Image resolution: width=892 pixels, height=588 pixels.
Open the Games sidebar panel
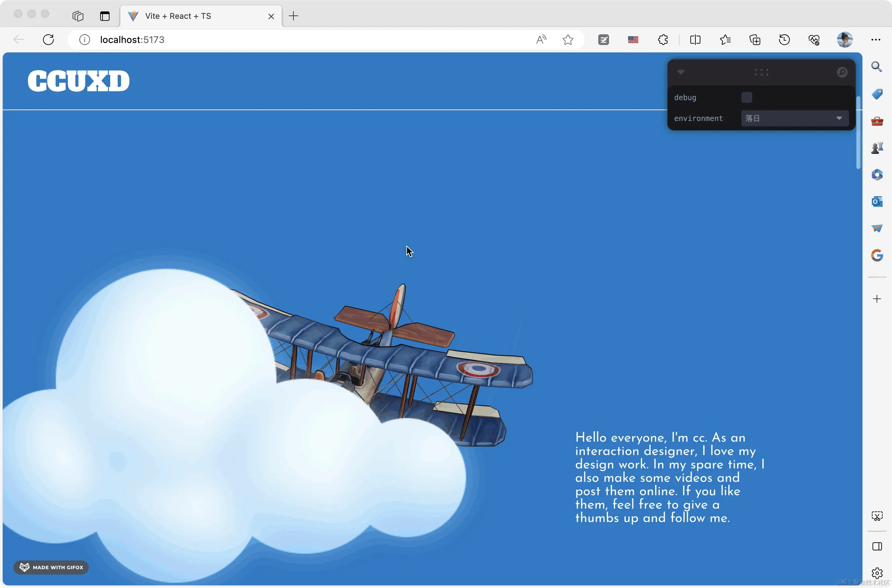tap(877, 147)
